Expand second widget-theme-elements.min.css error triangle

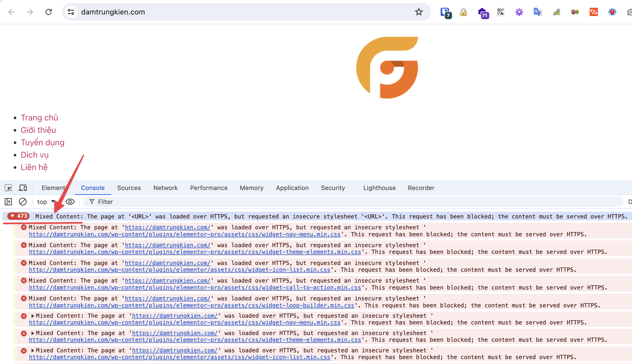pyautogui.click(x=33, y=333)
